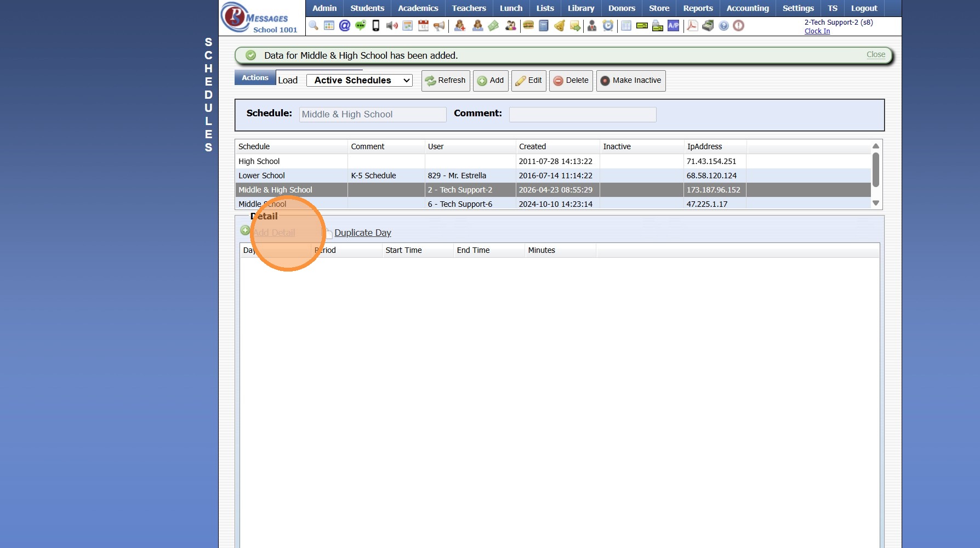980x548 pixels.
Task: Click the red exclamation alert icon
Action: [x=739, y=26]
